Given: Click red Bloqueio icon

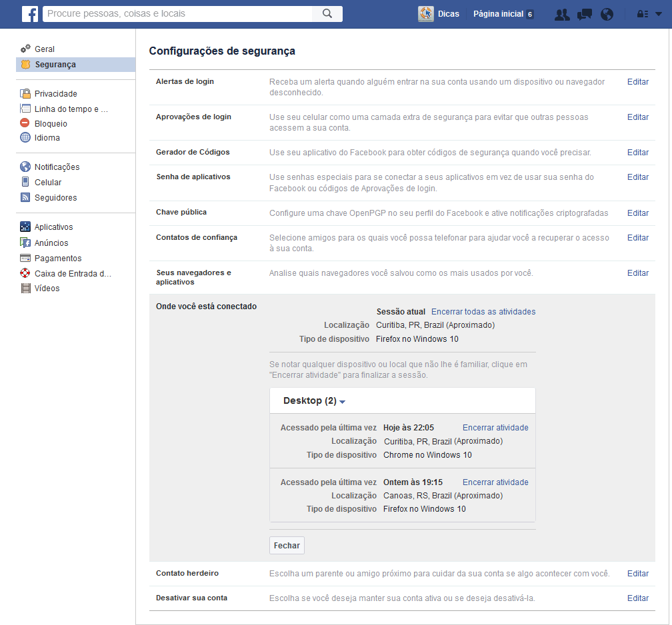Looking at the screenshot, I should (x=25, y=123).
